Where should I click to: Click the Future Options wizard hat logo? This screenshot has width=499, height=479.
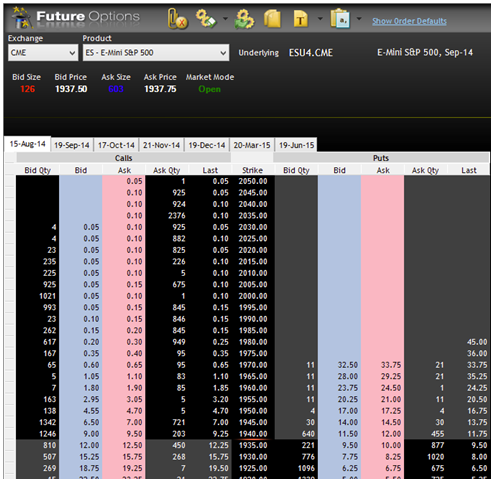tap(21, 17)
